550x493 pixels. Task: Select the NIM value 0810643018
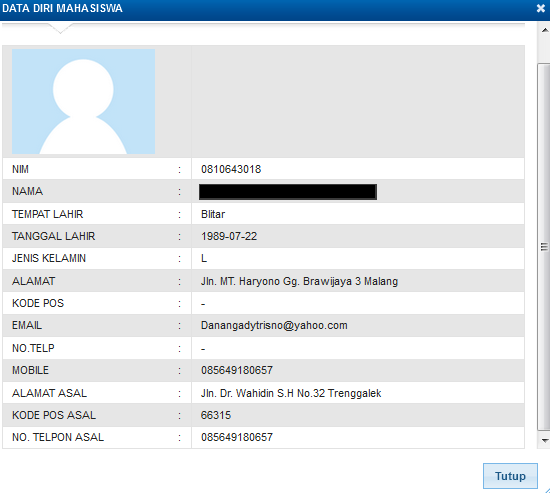[x=231, y=169]
